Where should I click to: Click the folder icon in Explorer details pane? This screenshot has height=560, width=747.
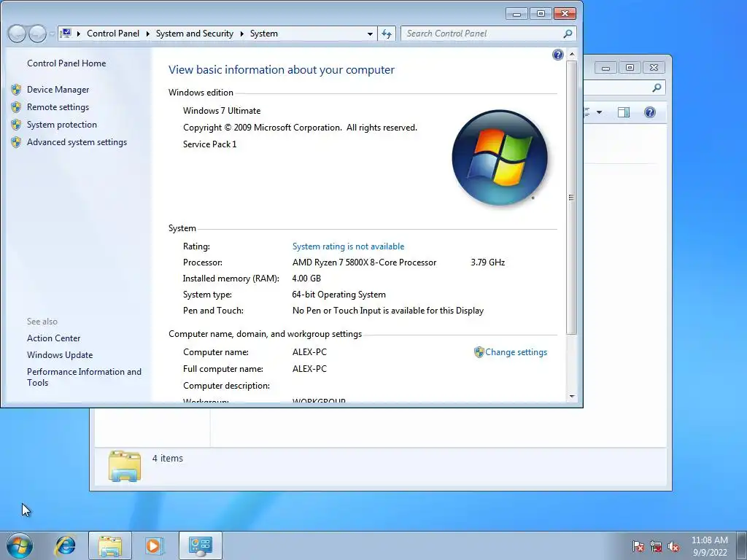point(124,466)
